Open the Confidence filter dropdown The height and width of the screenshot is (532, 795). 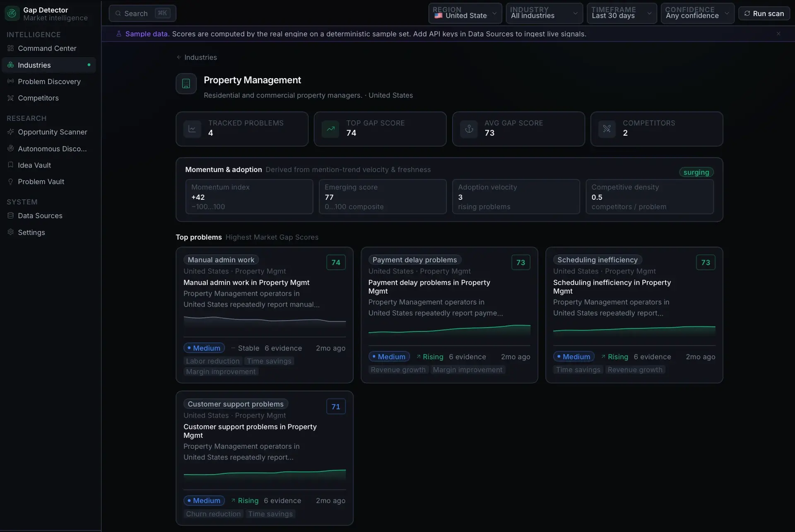(697, 13)
